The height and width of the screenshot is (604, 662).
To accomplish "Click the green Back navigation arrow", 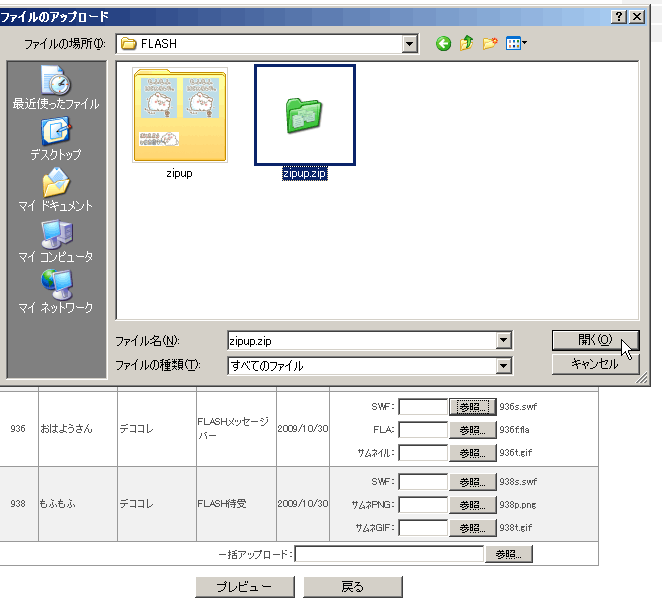I will (x=443, y=44).
